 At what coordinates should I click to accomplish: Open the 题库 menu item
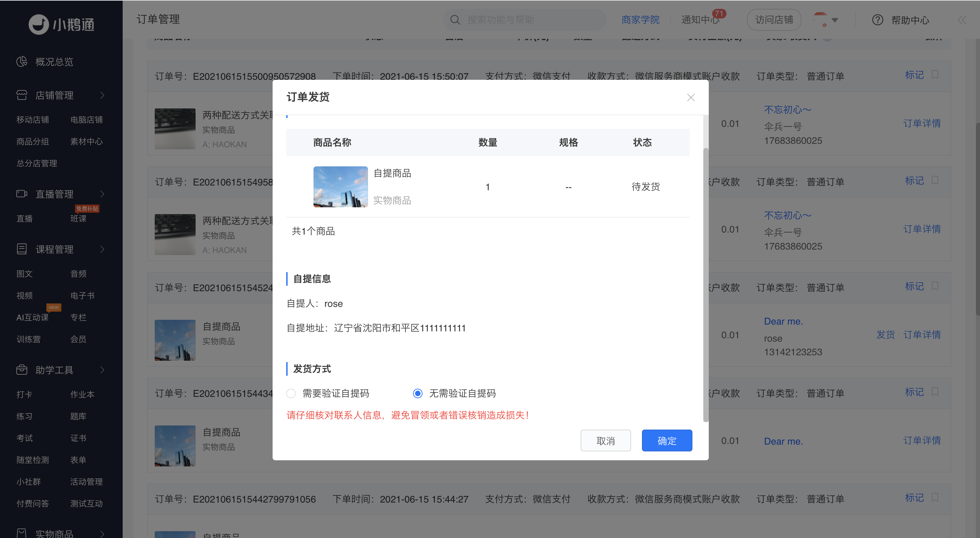(x=78, y=416)
